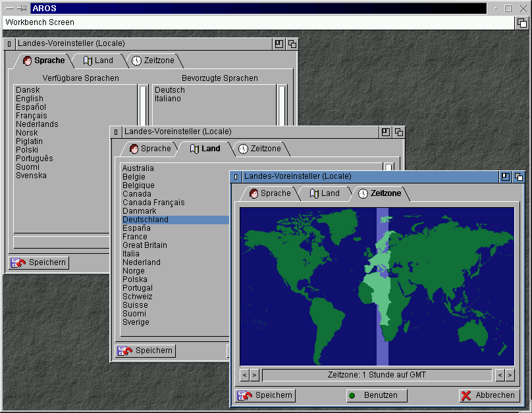Click the active Zeitzone tab in the front window

[380, 193]
